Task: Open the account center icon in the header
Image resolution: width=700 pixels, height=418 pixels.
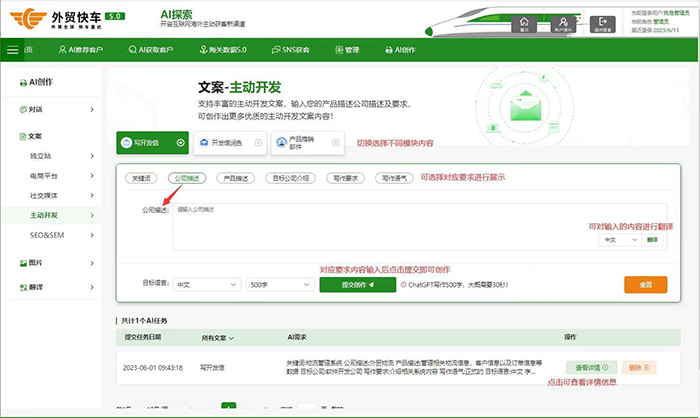Action: coord(563,22)
